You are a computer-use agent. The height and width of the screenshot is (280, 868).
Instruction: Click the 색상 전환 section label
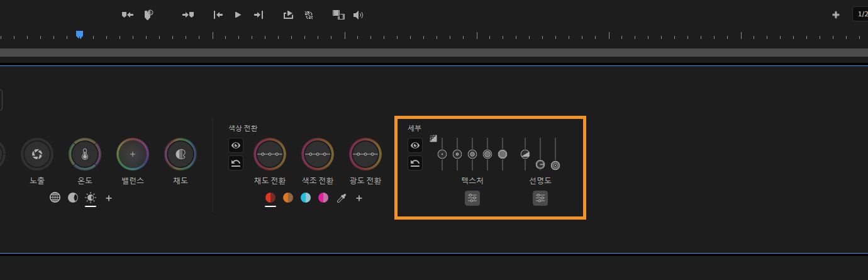coord(243,128)
